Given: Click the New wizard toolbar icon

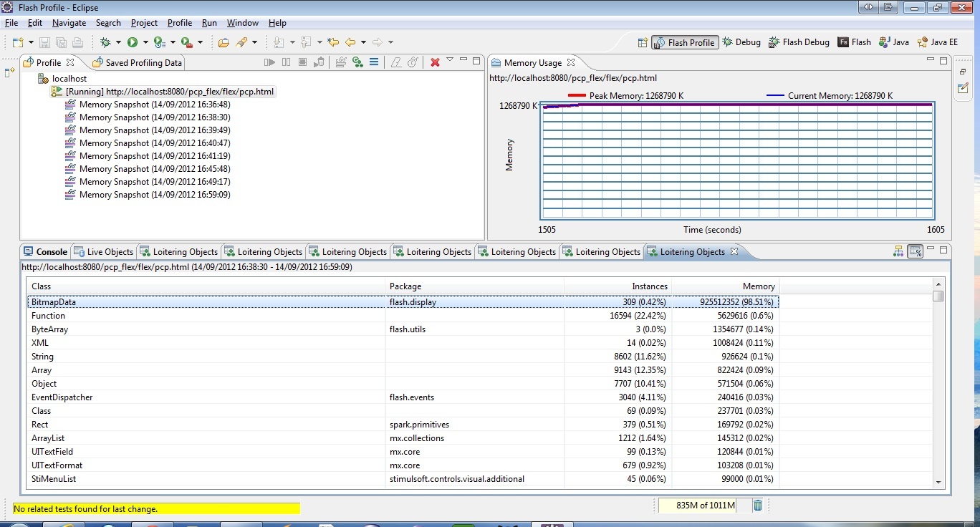Looking at the screenshot, I should [17, 42].
